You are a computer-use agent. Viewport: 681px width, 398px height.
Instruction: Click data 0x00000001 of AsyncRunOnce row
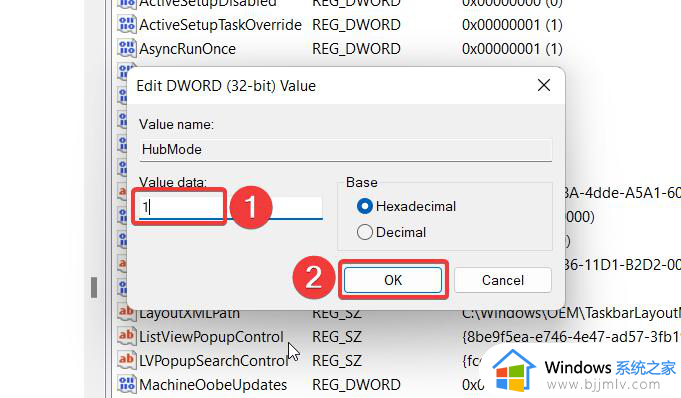(x=512, y=49)
